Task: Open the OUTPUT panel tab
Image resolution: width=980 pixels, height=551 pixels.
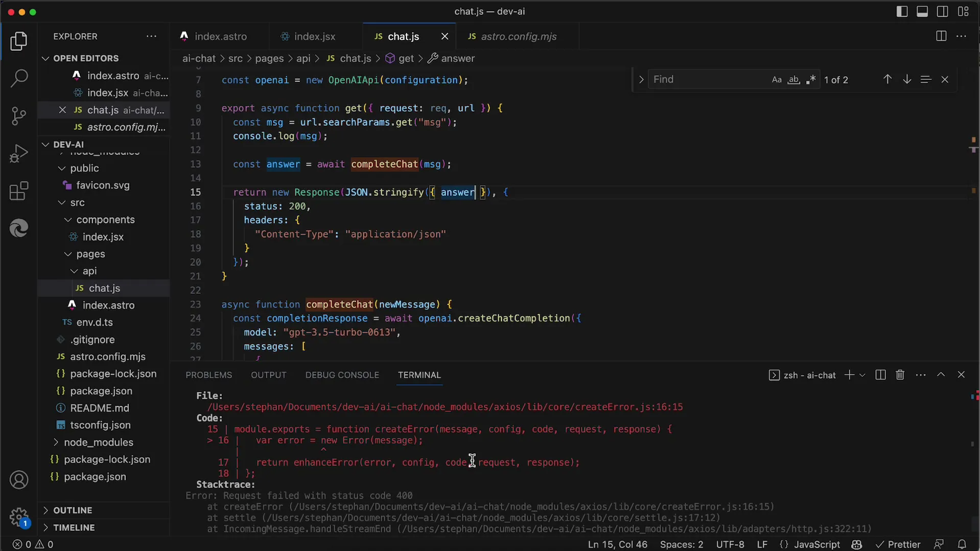Action: (x=269, y=375)
